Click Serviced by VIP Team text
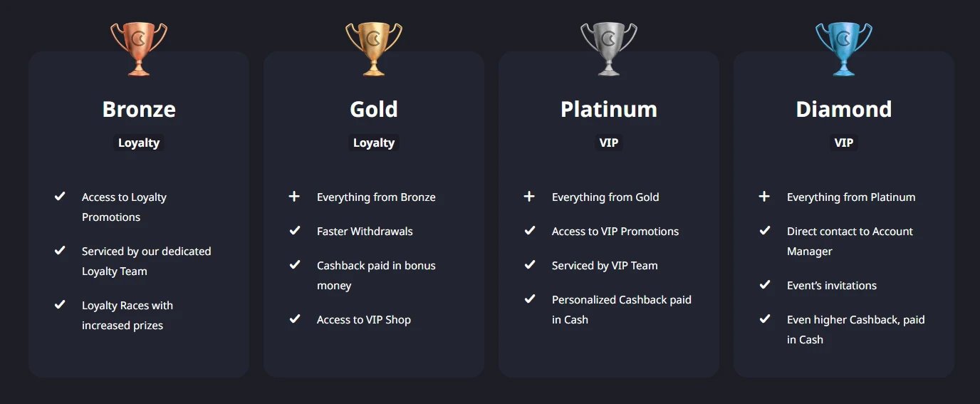 tap(605, 265)
